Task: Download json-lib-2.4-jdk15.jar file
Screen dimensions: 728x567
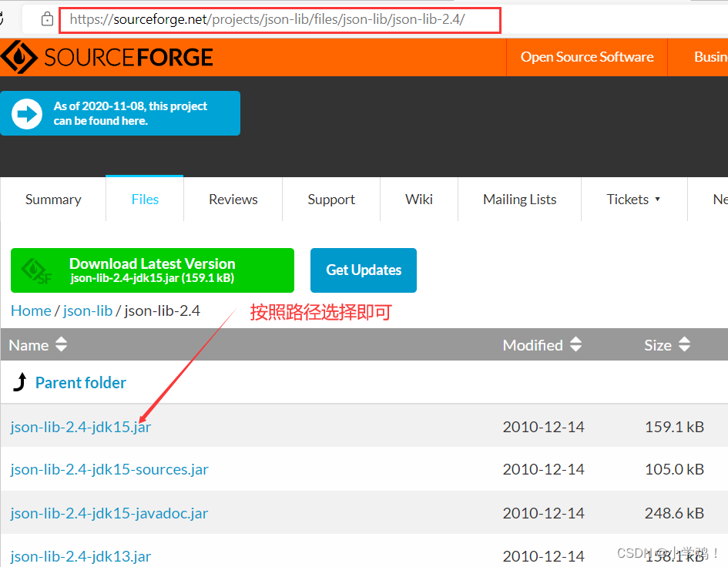Action: point(81,427)
